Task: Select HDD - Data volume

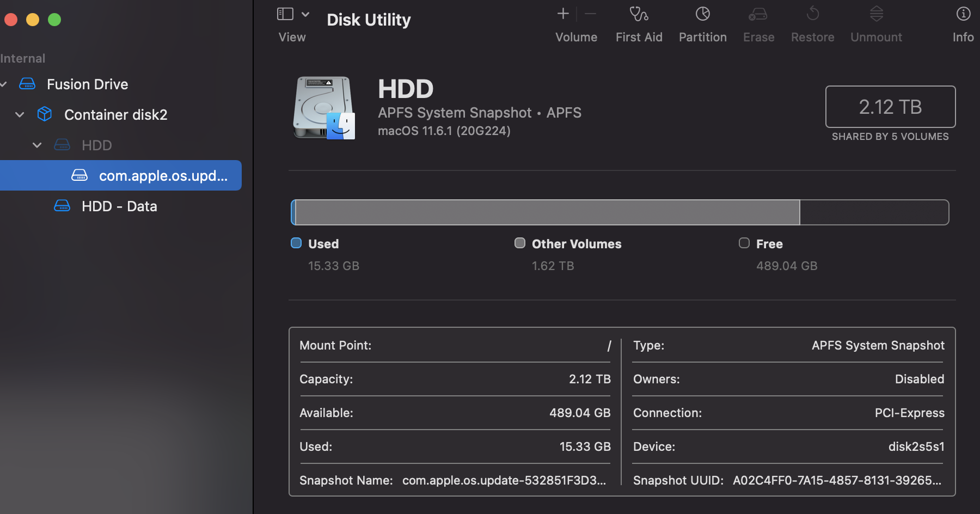Action: [x=119, y=206]
